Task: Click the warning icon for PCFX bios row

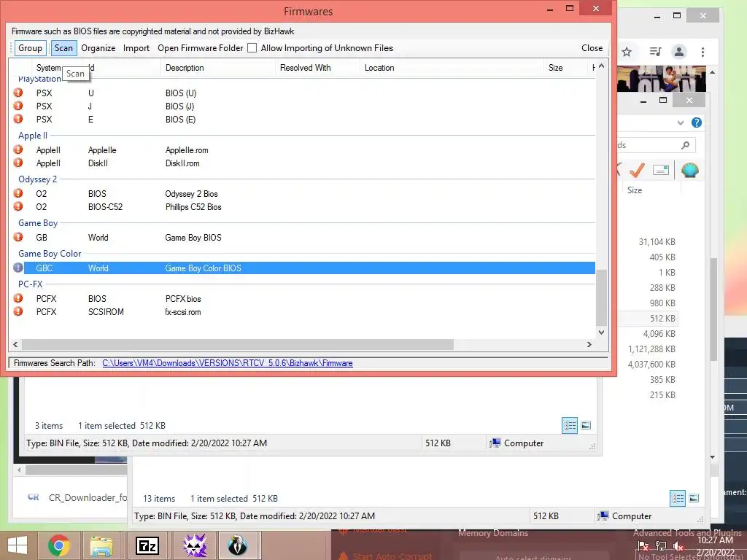Action: pyautogui.click(x=18, y=298)
